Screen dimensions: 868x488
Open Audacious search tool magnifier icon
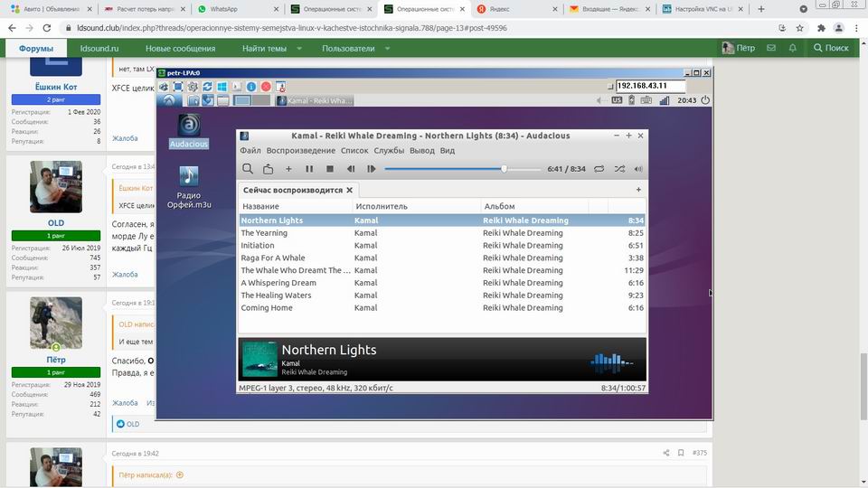pos(248,169)
